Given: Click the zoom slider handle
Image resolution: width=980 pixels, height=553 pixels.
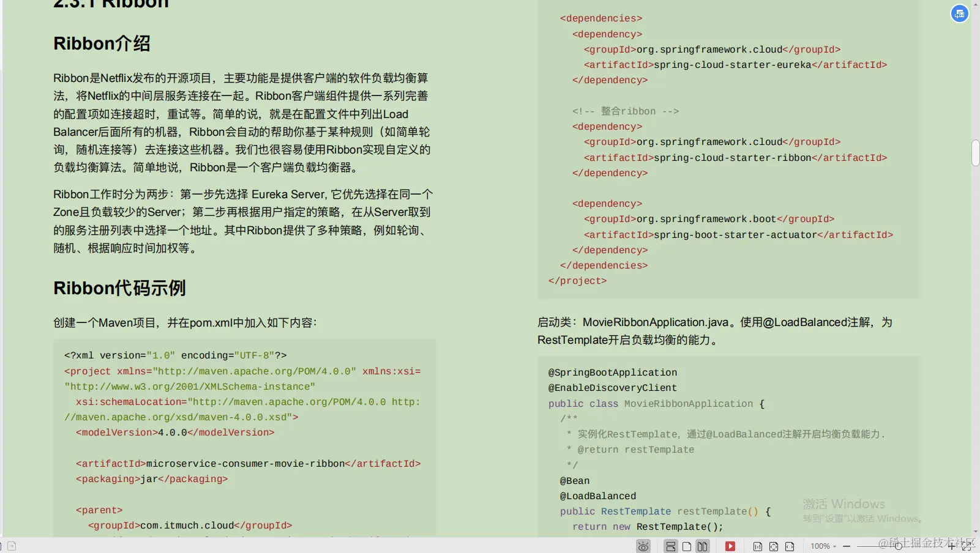Looking at the screenshot, I should pyautogui.click(x=898, y=546).
